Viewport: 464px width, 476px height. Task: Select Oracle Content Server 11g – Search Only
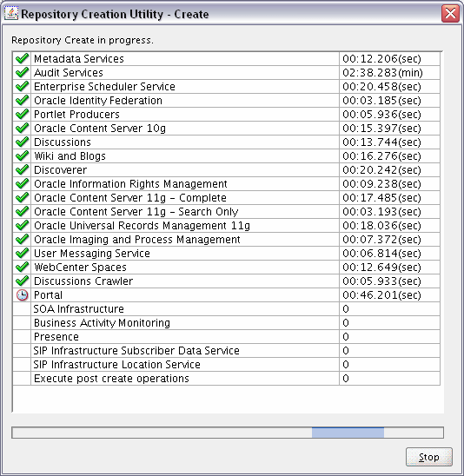(x=136, y=212)
